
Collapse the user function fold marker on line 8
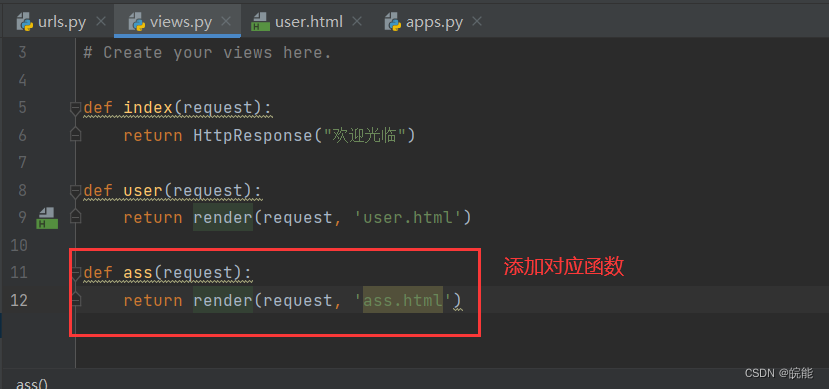(76, 191)
